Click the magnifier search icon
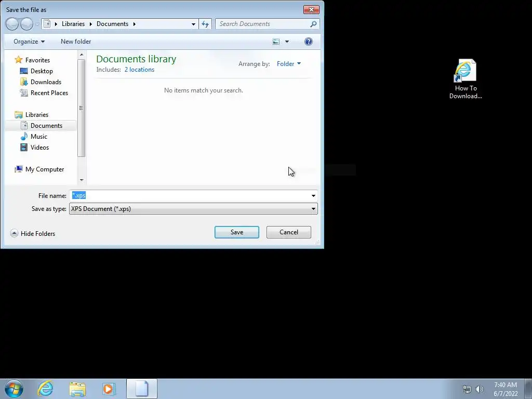Image resolution: width=532 pixels, height=399 pixels. [313, 24]
